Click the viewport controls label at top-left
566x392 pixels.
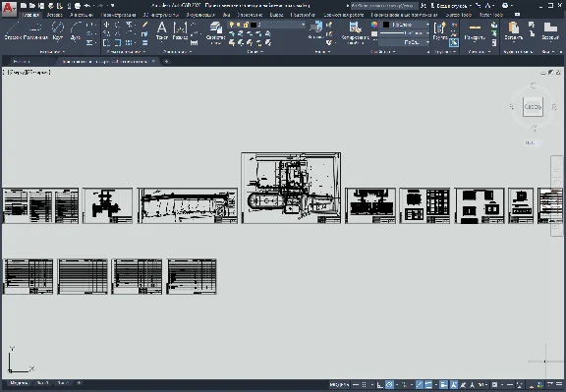coord(28,73)
